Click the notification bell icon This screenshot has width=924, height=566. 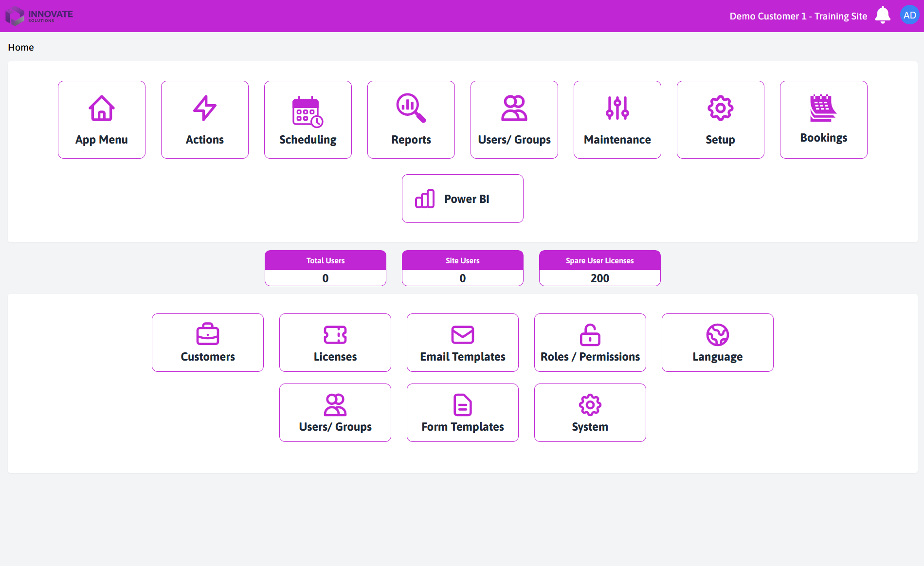click(x=883, y=16)
